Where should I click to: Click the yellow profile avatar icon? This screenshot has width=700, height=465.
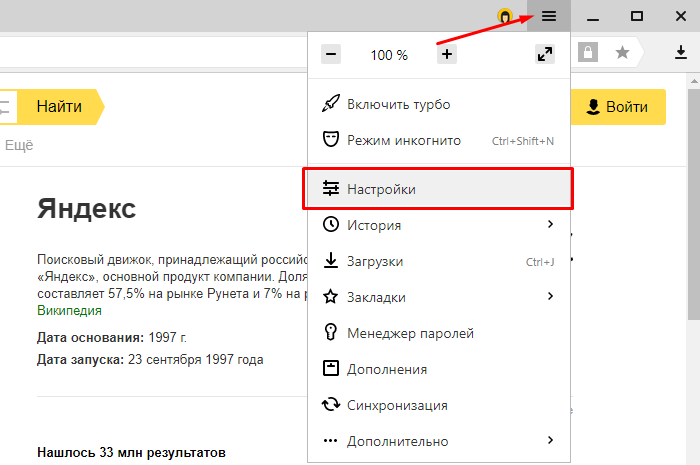(505, 17)
